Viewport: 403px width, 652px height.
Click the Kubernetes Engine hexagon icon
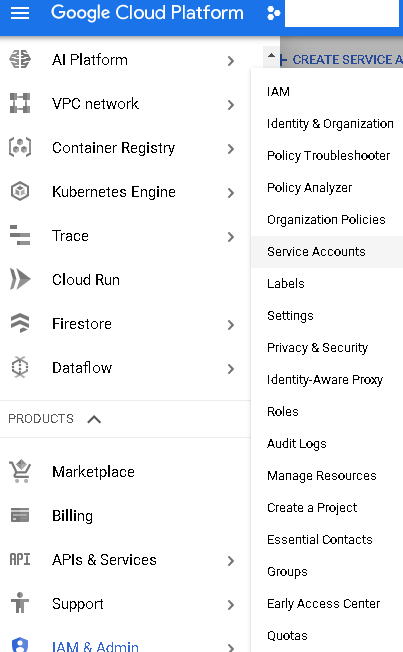point(20,191)
